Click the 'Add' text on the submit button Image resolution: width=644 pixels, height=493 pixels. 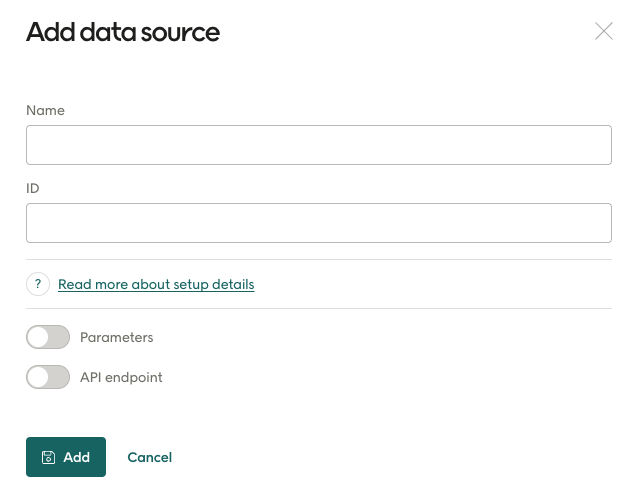click(76, 457)
